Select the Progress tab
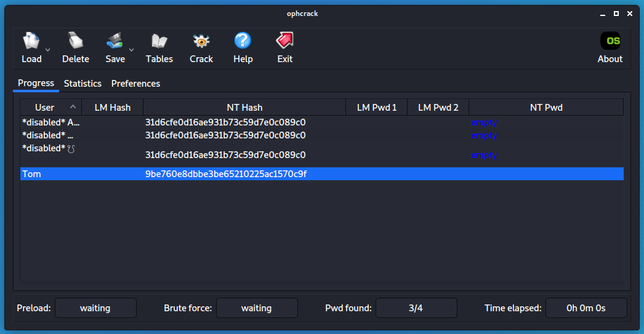Image resolution: width=644 pixels, height=334 pixels. tap(36, 84)
